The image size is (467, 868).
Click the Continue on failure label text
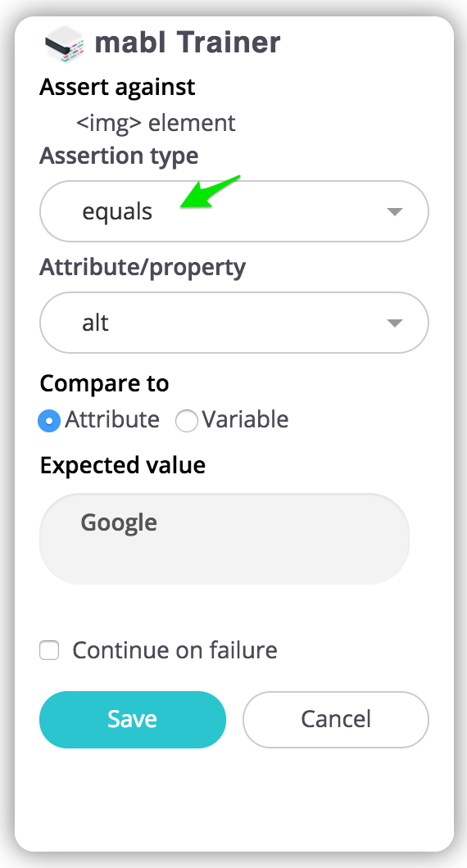[x=175, y=650]
